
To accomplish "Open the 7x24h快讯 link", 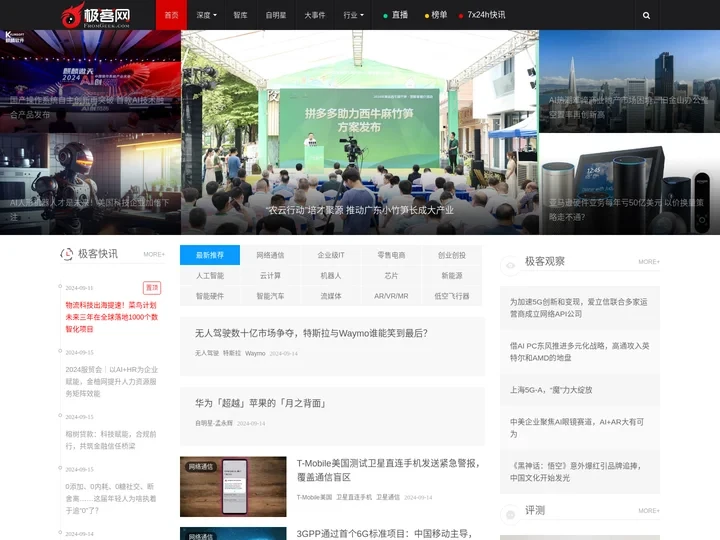I will click(482, 15).
